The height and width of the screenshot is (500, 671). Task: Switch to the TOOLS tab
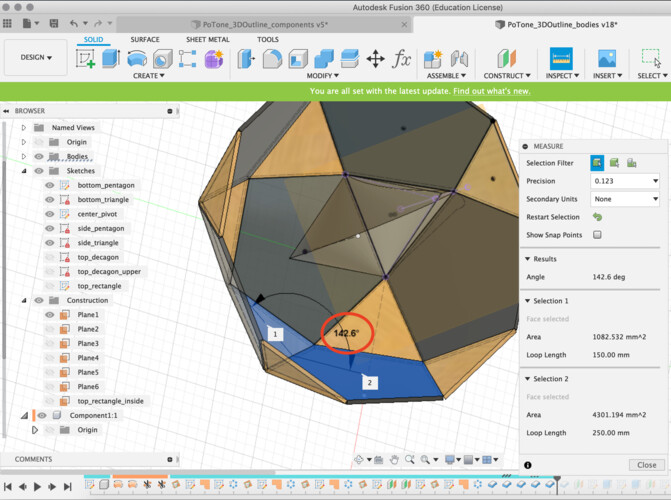268,39
